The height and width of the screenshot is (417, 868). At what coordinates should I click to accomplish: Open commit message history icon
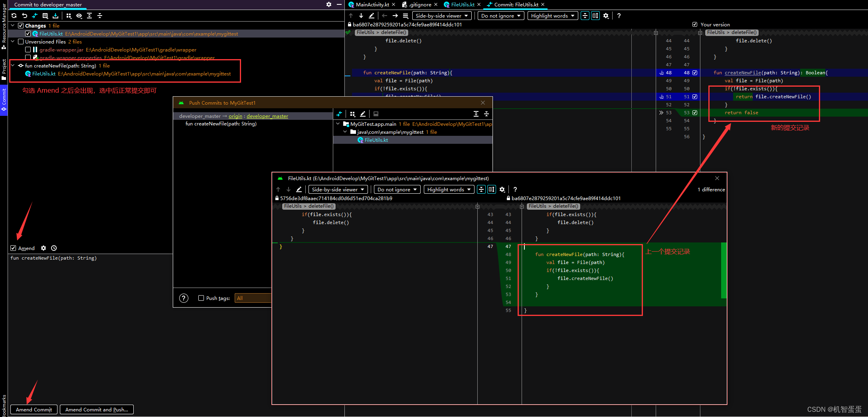coord(53,248)
